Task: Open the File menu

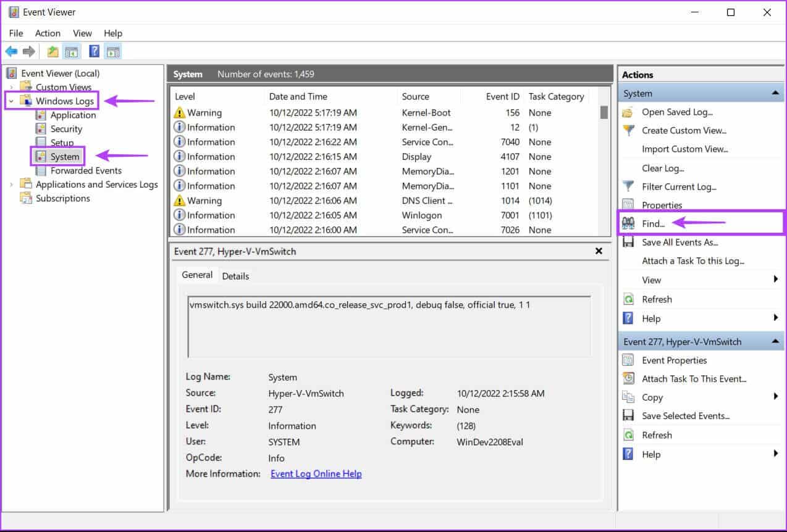Action: pos(16,33)
